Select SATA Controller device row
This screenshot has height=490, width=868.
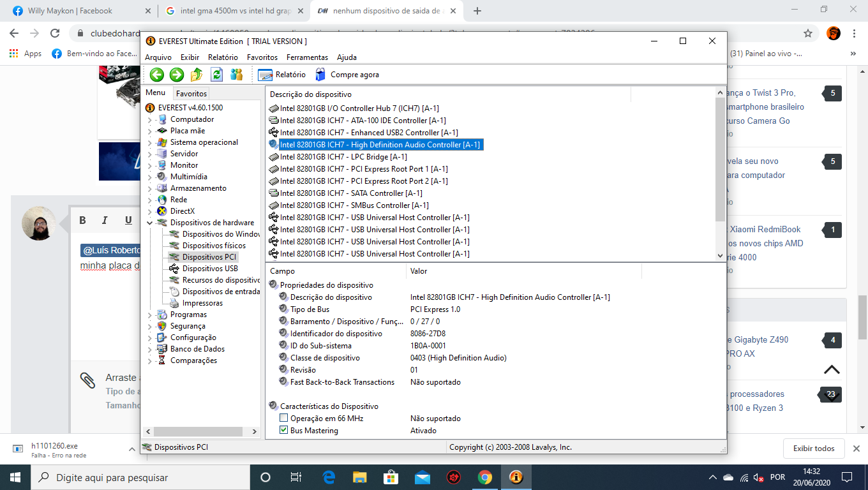[x=351, y=193]
